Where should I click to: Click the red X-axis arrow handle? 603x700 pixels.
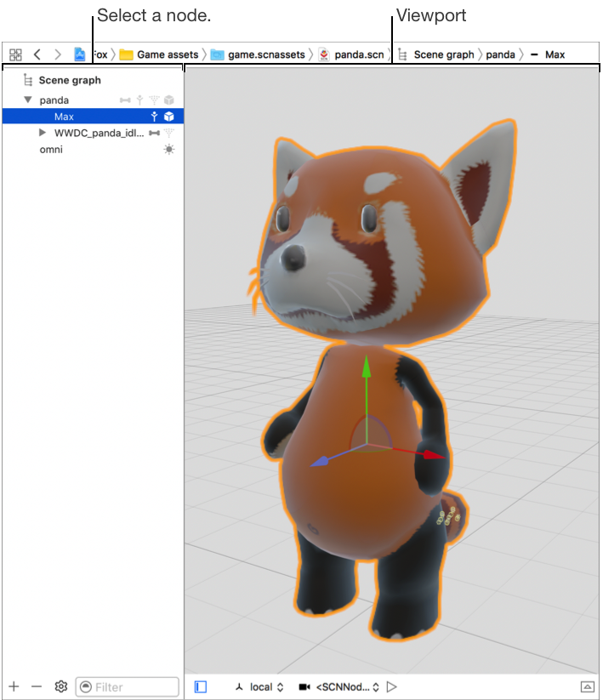[433, 454]
